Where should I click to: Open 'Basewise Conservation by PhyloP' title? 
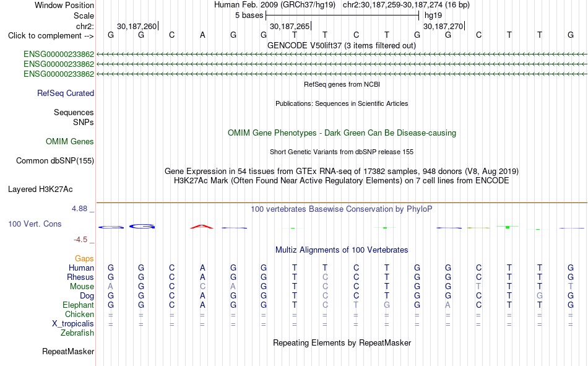pyautogui.click(x=342, y=209)
